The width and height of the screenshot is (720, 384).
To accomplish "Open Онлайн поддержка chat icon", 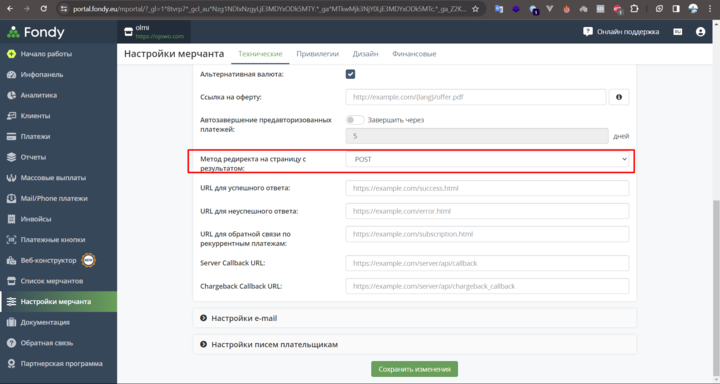I will 588,32.
